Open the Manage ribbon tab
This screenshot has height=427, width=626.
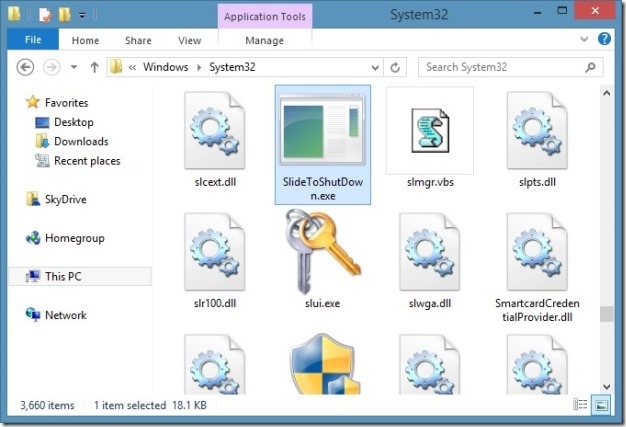click(264, 40)
